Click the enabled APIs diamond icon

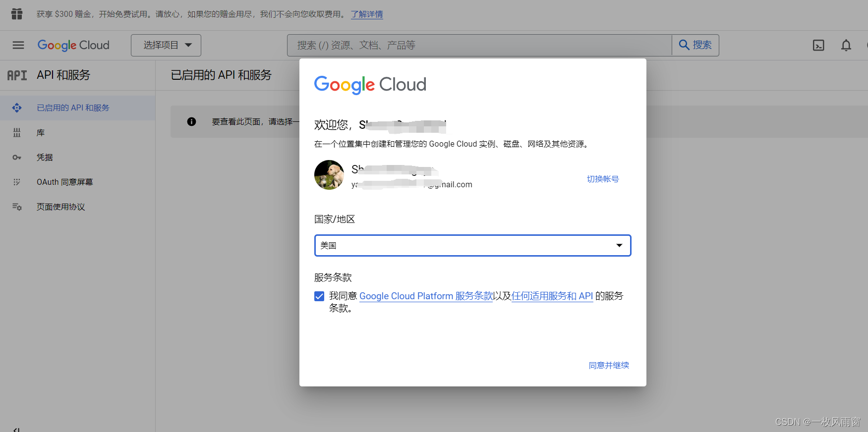click(x=17, y=108)
